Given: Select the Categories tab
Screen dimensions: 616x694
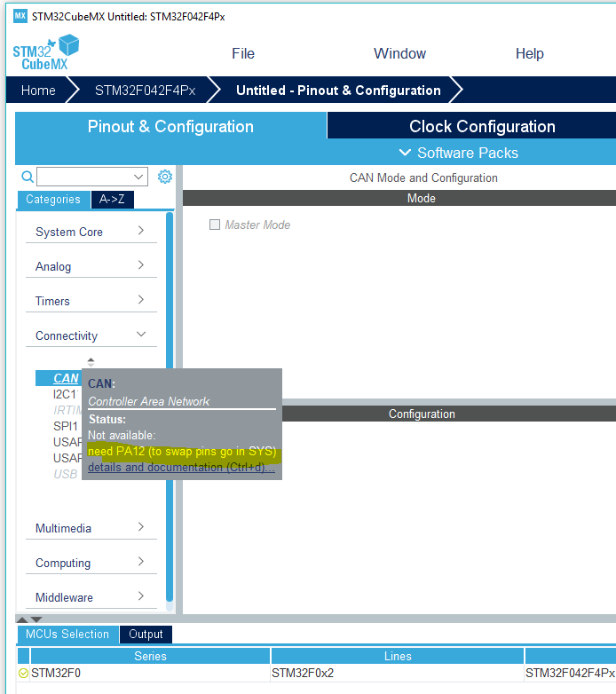Looking at the screenshot, I should (x=53, y=199).
